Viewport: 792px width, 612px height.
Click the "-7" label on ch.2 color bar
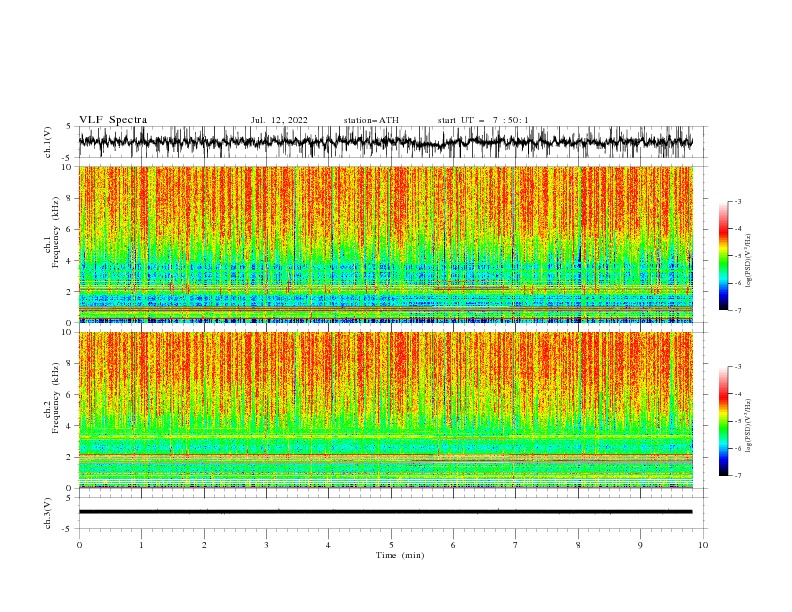[737, 476]
